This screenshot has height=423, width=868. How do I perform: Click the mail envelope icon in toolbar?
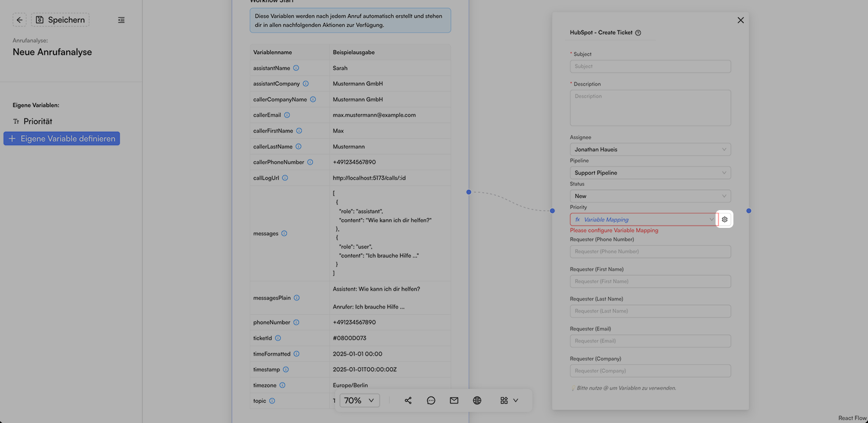point(454,401)
